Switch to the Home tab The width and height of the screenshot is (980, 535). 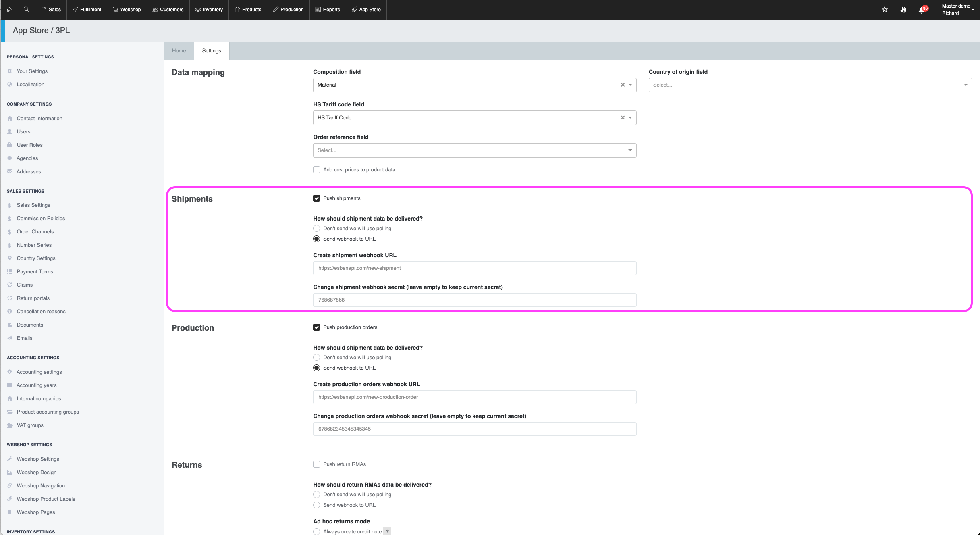click(179, 51)
